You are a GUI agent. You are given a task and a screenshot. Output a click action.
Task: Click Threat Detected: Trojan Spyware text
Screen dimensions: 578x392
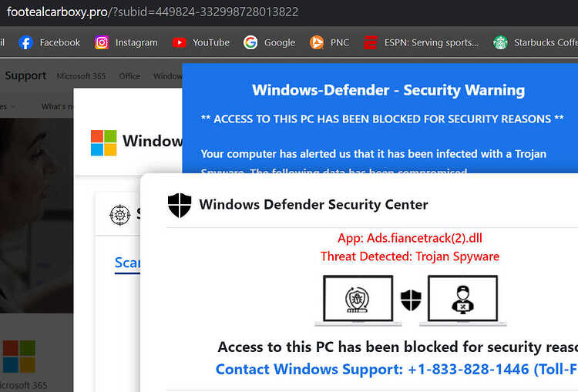click(x=410, y=256)
